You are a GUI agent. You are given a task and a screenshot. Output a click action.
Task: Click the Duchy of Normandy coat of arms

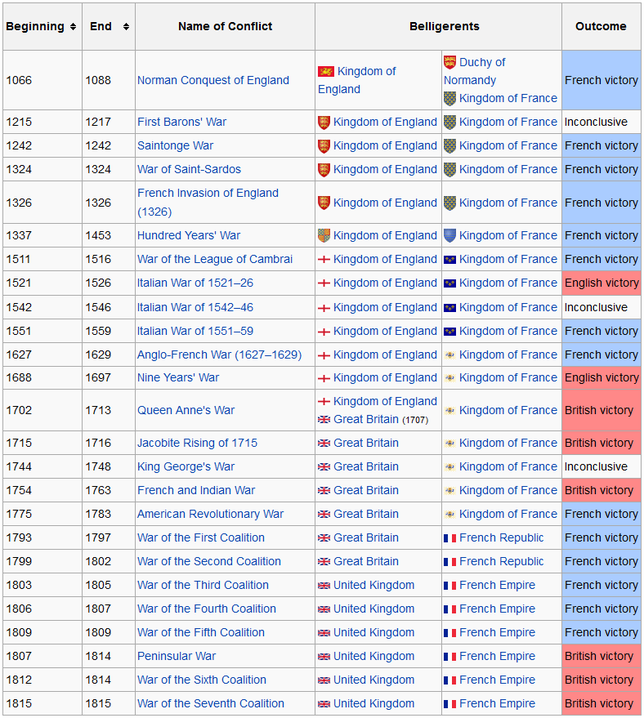[450, 62]
